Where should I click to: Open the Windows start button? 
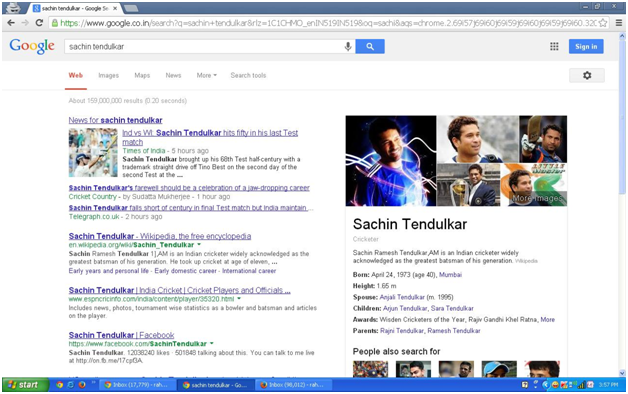pyautogui.click(x=25, y=385)
